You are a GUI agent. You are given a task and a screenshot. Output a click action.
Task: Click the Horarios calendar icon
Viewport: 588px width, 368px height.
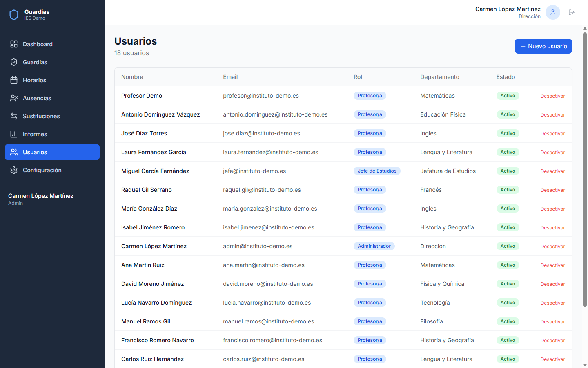pyautogui.click(x=14, y=80)
